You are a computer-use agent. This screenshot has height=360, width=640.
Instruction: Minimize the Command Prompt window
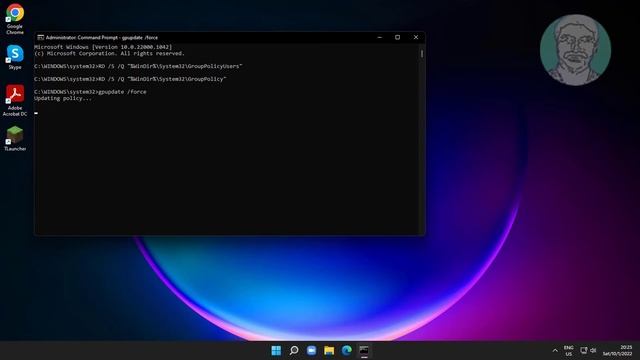coord(380,37)
